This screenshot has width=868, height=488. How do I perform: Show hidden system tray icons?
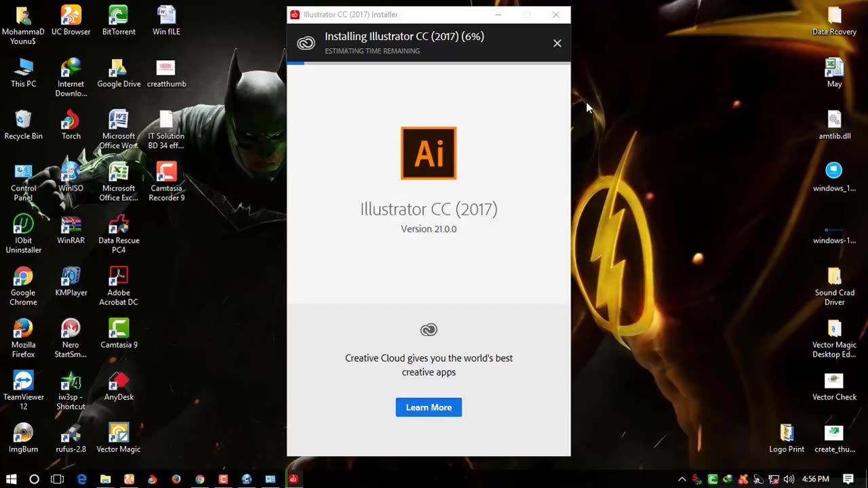pos(682,479)
